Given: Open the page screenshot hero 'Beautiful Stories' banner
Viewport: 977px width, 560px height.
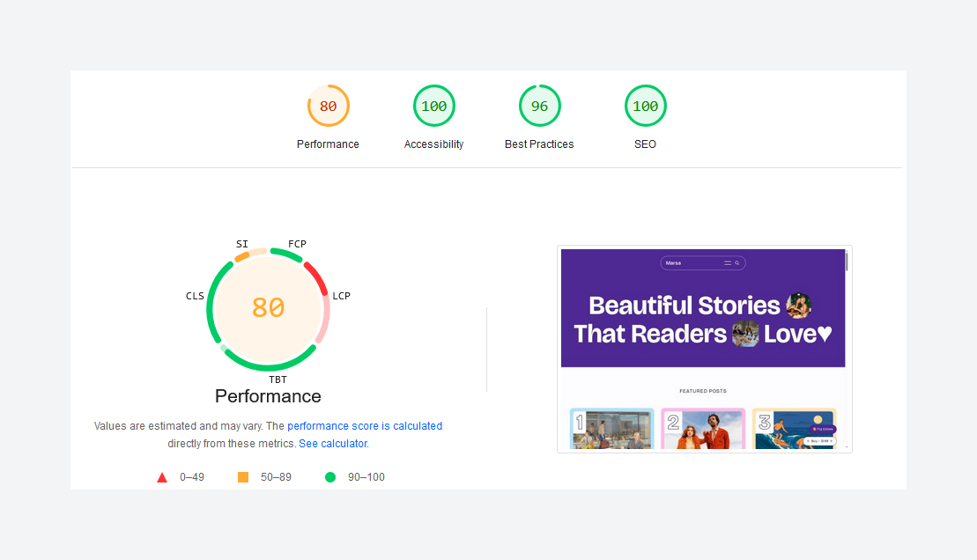Looking at the screenshot, I should pos(703,308).
